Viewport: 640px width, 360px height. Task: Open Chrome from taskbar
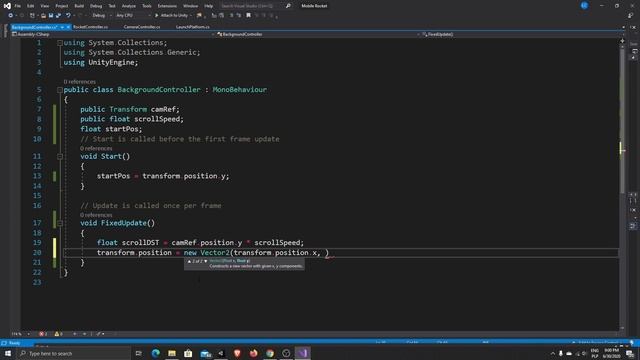(270, 353)
